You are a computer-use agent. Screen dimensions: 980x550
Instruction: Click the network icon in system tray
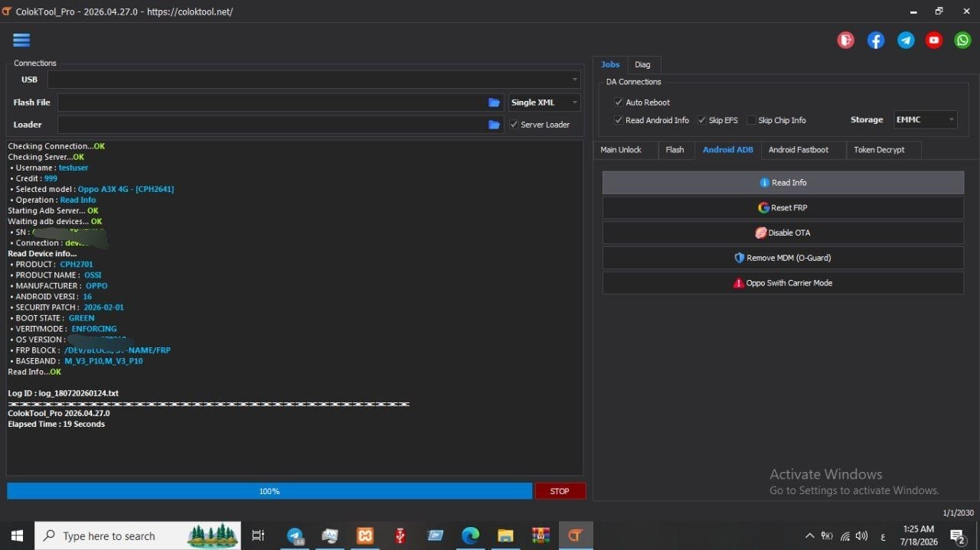point(844,536)
